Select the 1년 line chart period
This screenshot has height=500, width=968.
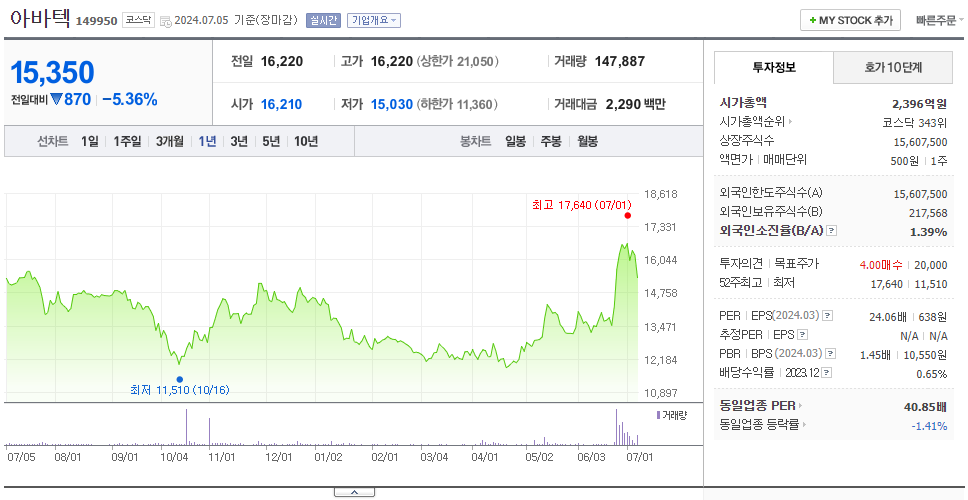tap(207, 141)
